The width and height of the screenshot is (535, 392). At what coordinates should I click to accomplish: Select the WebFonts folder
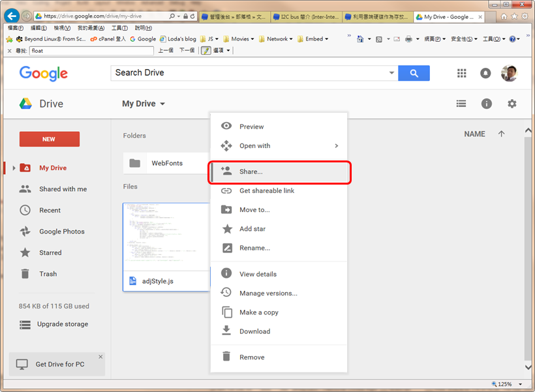(166, 163)
